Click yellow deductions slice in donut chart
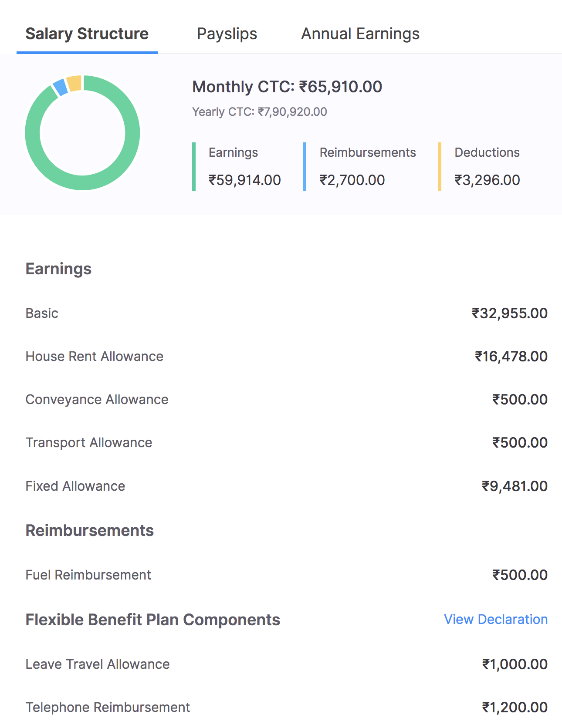Screen dimensions: 562x728 [74, 83]
